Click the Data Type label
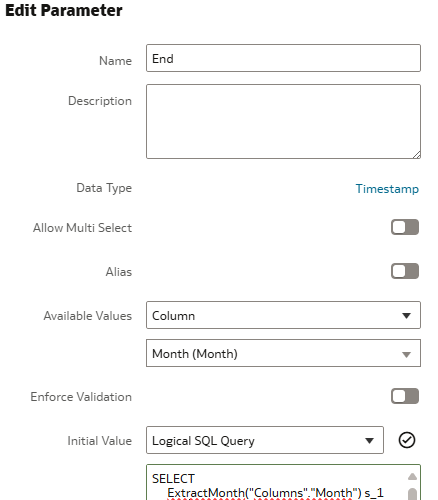438x500 pixels. click(104, 188)
